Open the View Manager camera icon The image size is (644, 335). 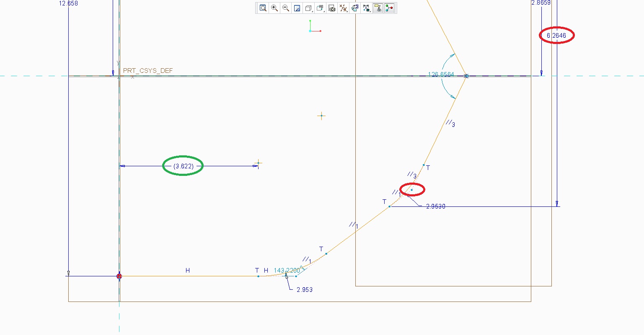tap(332, 8)
